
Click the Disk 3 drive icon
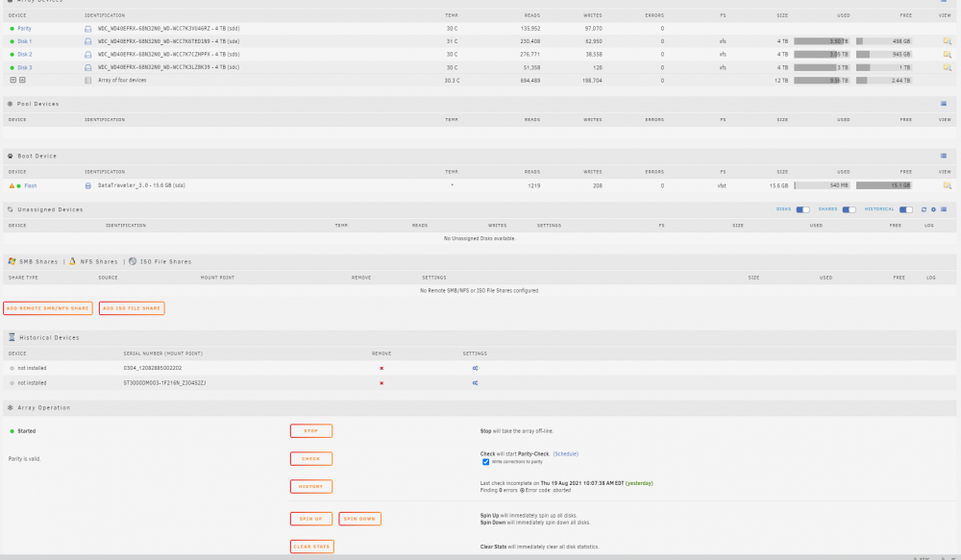point(87,67)
